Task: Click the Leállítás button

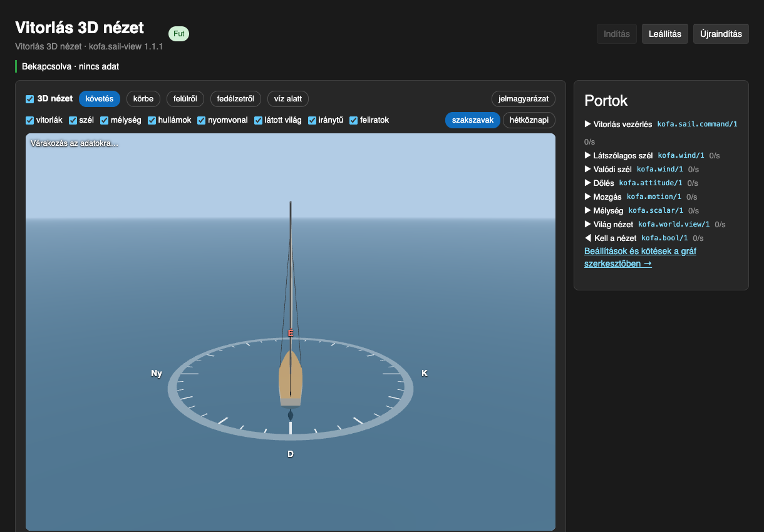Action: point(665,34)
